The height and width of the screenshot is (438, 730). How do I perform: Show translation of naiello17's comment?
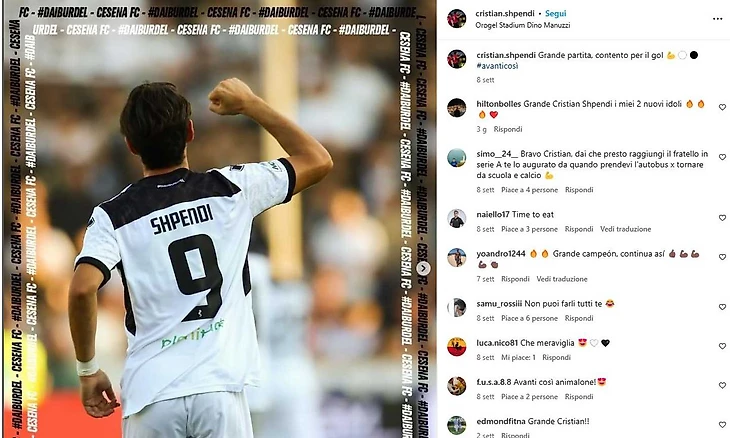click(625, 229)
